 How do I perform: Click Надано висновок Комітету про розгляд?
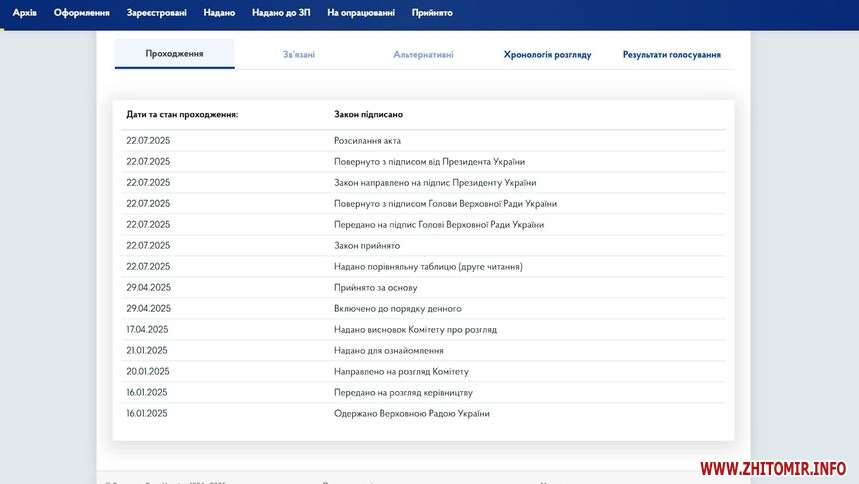(415, 330)
